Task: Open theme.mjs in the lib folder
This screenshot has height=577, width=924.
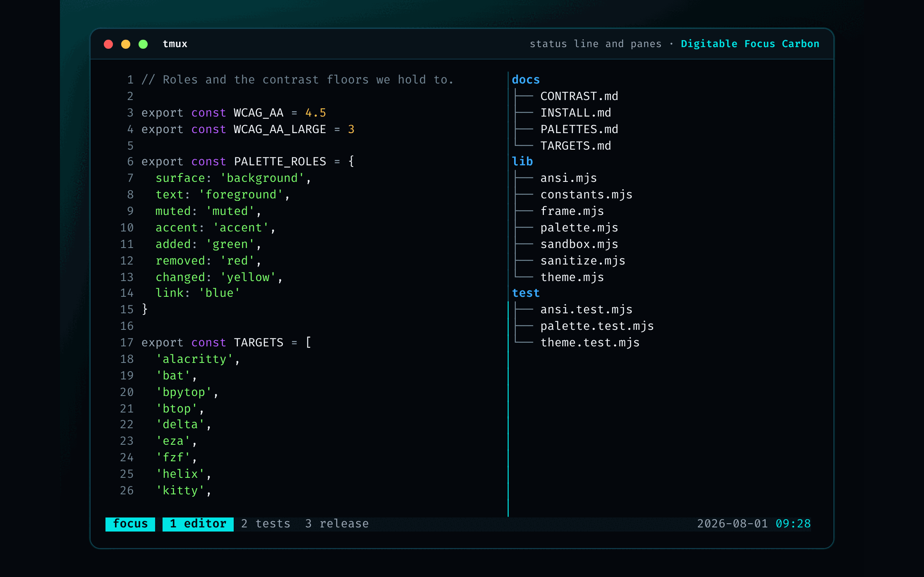Action: coord(572,277)
